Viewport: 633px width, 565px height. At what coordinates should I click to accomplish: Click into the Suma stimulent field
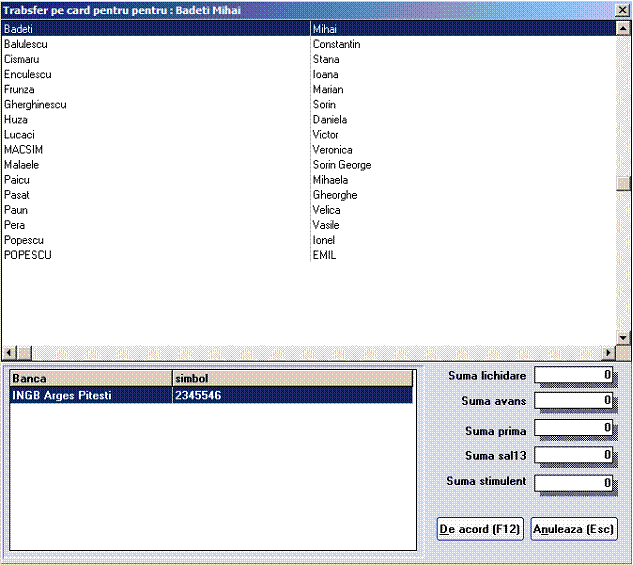coord(574,483)
